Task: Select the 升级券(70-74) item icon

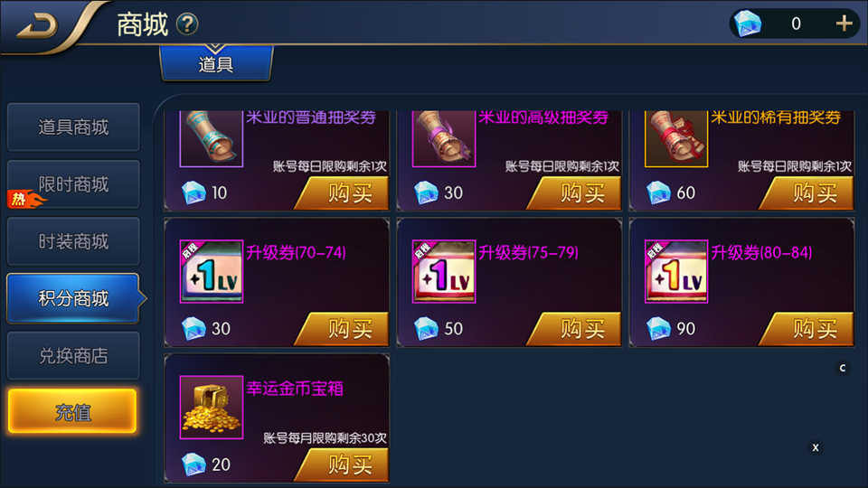Action: [x=212, y=271]
